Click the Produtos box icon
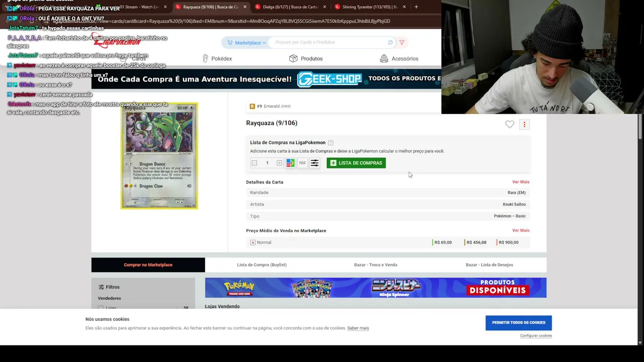The width and height of the screenshot is (644, 362). [x=293, y=58]
